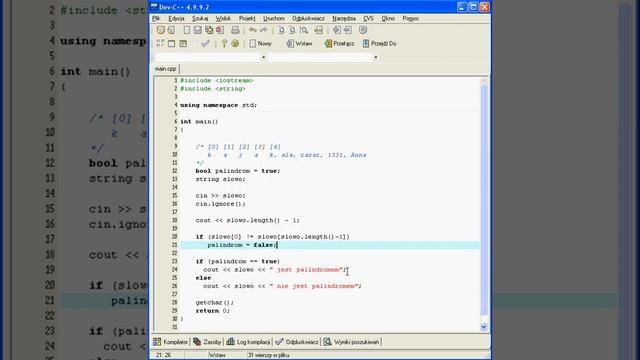Click the Przełącz toolbar button

pos(339,43)
